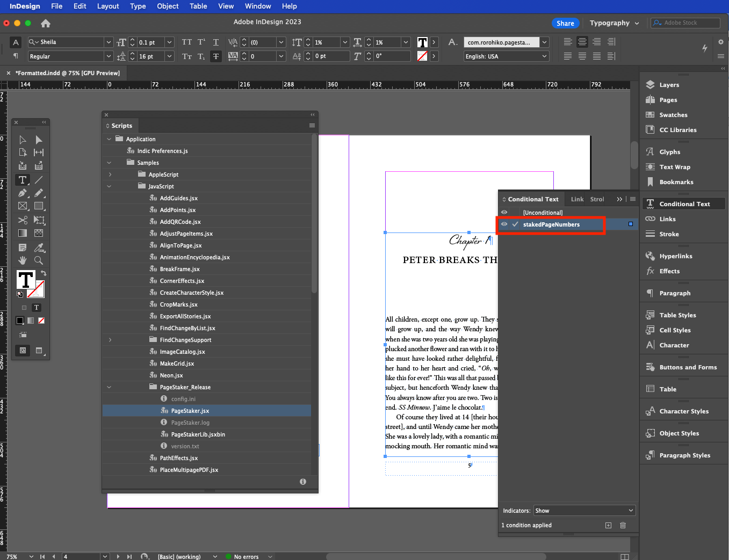Enable Align Center paragraph alignment
This screenshot has width=729, height=560.
(x=582, y=42)
